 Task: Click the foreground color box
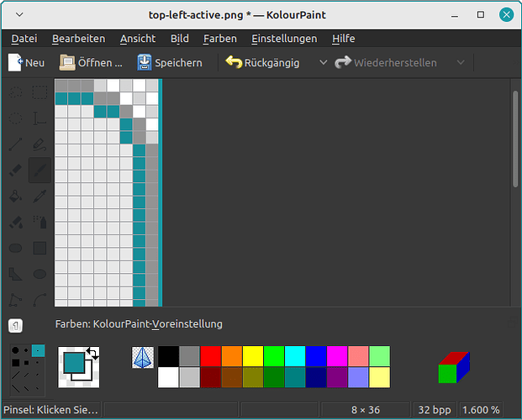[74, 363]
